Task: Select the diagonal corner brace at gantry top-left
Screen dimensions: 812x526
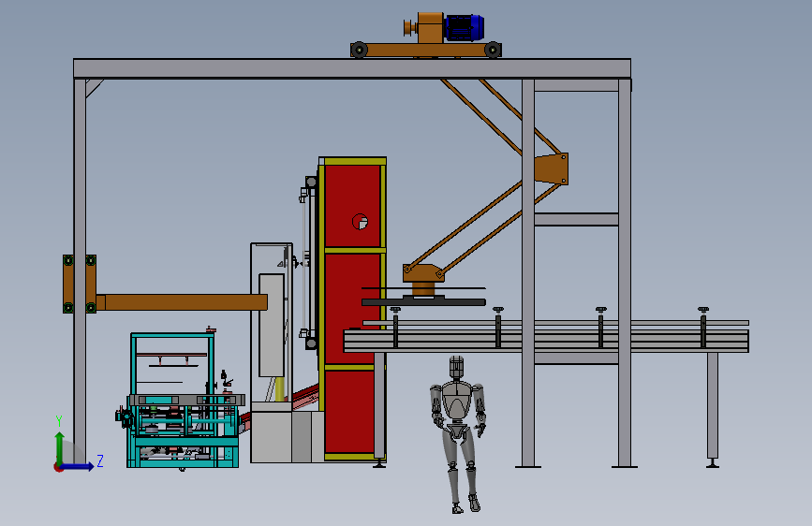Action: coord(95,88)
